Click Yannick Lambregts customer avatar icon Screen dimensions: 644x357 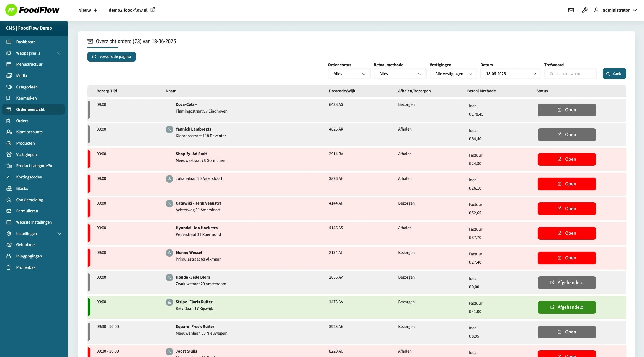click(x=169, y=129)
